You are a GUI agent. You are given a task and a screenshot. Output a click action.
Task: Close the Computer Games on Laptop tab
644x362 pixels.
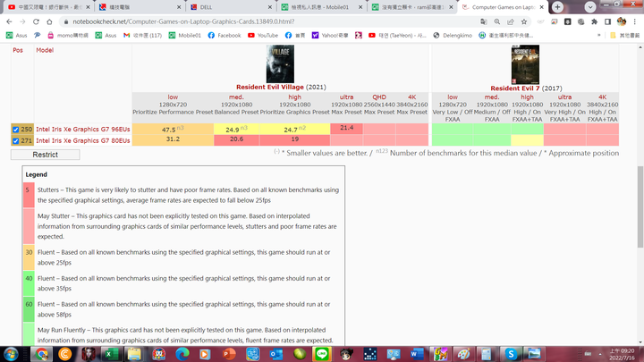point(542,7)
